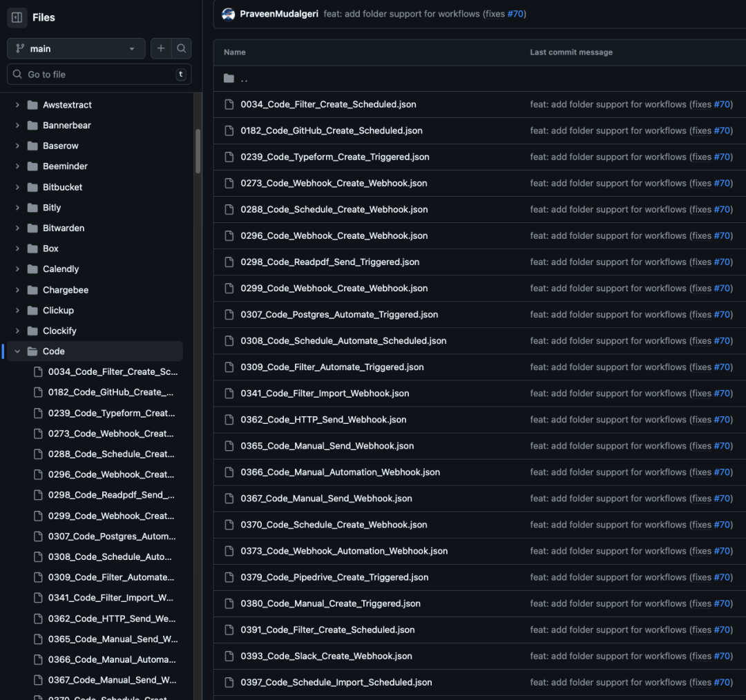Expand the Box folder chevron
The height and width of the screenshot is (700, 746).
coord(17,249)
